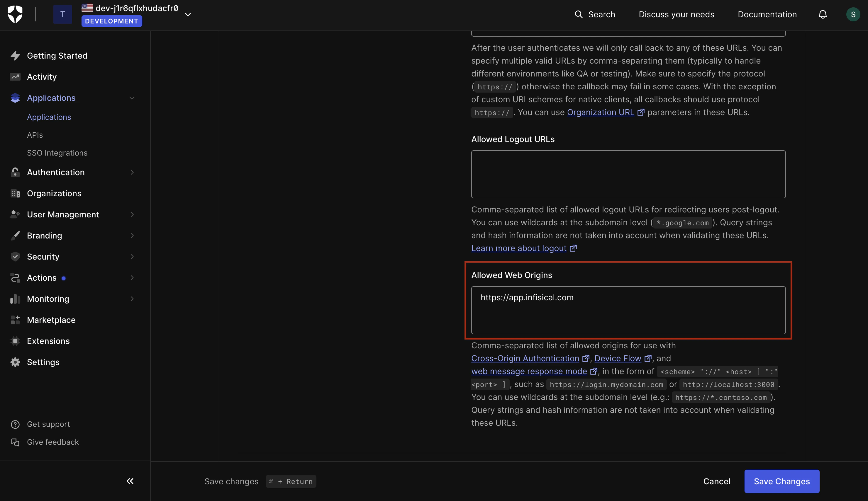Click the Applications layers icon
The width and height of the screenshot is (868, 501).
coord(15,98)
